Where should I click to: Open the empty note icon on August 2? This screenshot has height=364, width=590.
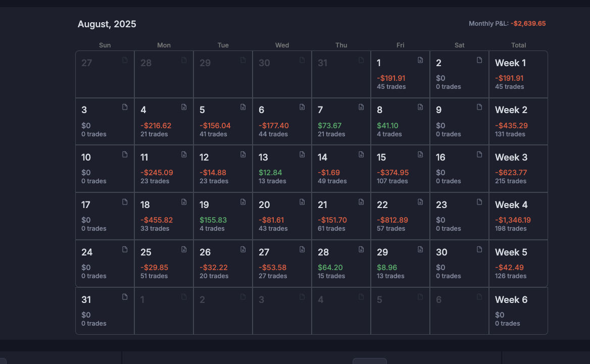[x=479, y=60]
